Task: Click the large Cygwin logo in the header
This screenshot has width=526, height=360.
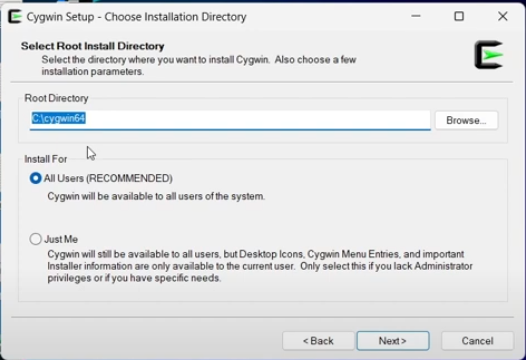Action: 489,55
